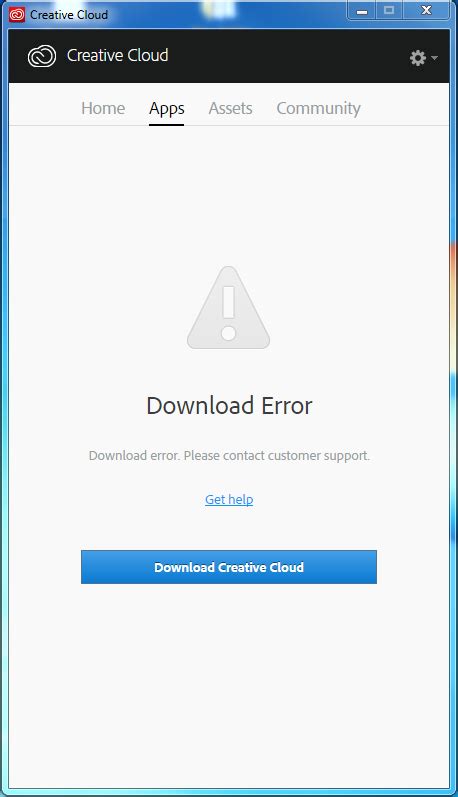Click the Creative Cloud text in the black header

point(117,55)
